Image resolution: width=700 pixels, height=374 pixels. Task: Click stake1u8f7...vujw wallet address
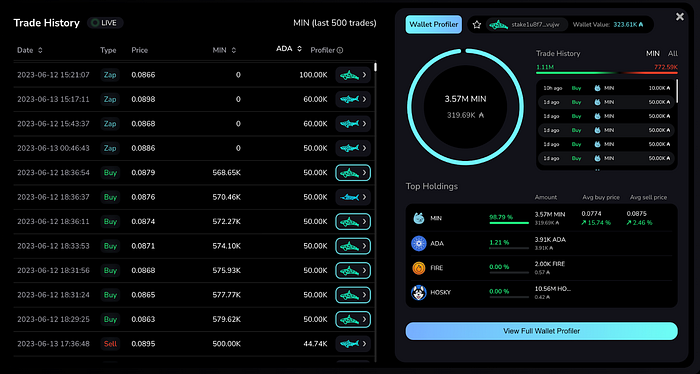pyautogui.click(x=535, y=25)
